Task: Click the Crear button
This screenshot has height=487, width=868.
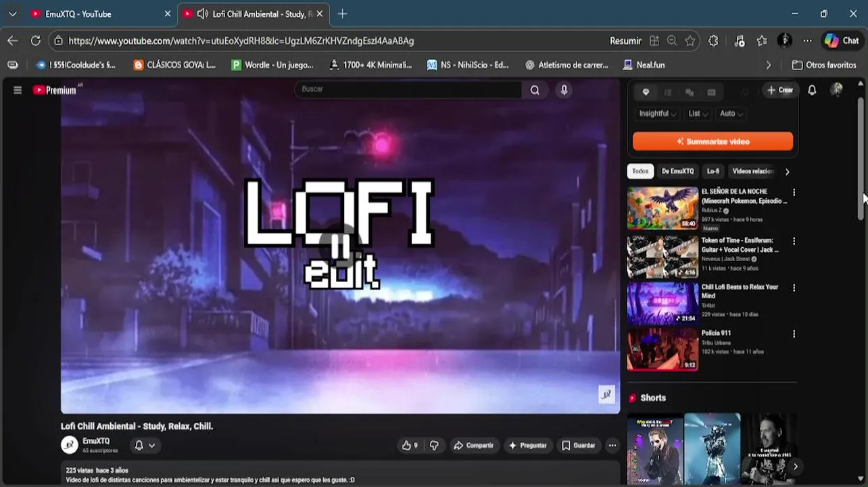Action: (779, 90)
